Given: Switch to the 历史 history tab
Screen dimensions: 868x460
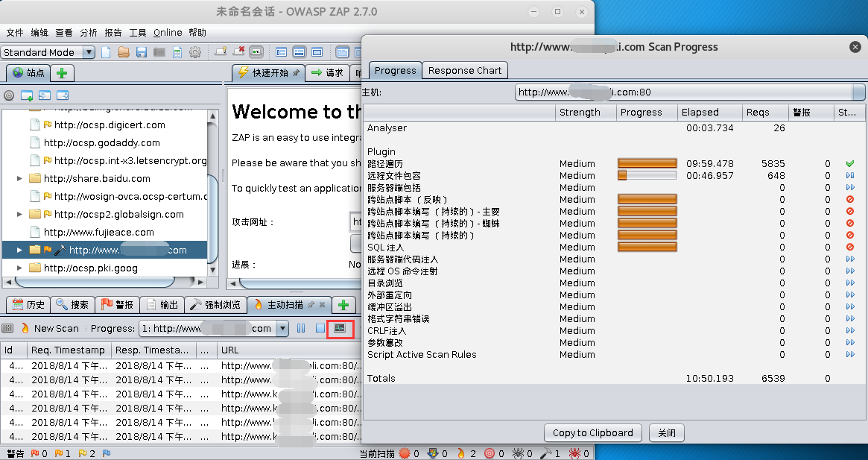Looking at the screenshot, I should (28, 304).
